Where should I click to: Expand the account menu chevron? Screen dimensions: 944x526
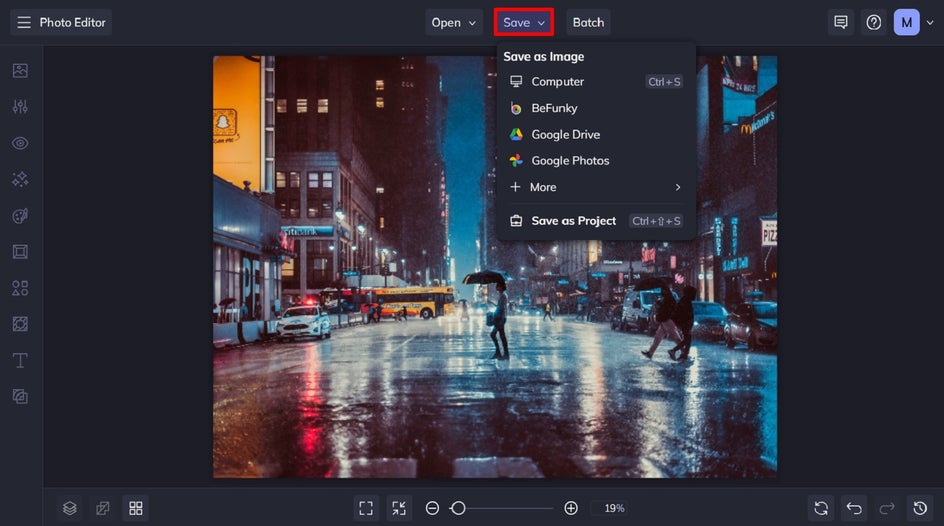point(930,22)
